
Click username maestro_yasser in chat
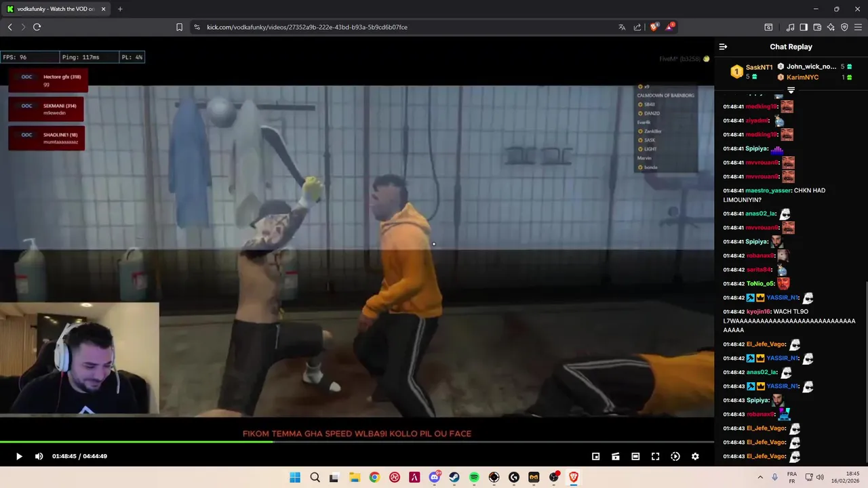coord(768,190)
